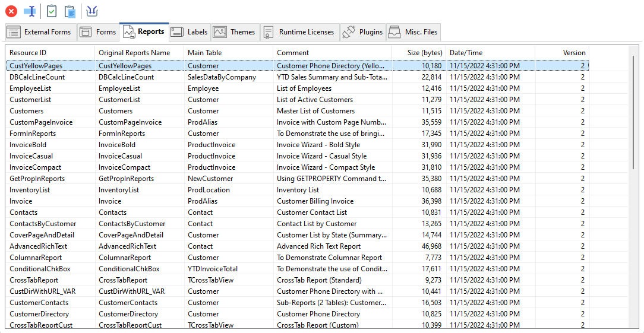644x333 pixels.
Task: Select CrossTabReport in Resource ID column
Action: (x=34, y=280)
